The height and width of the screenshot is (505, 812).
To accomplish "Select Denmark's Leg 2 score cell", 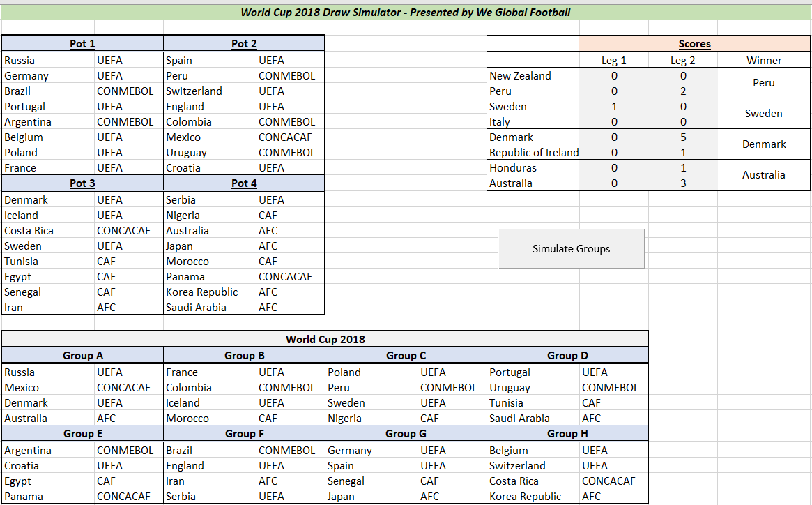I will pos(683,137).
